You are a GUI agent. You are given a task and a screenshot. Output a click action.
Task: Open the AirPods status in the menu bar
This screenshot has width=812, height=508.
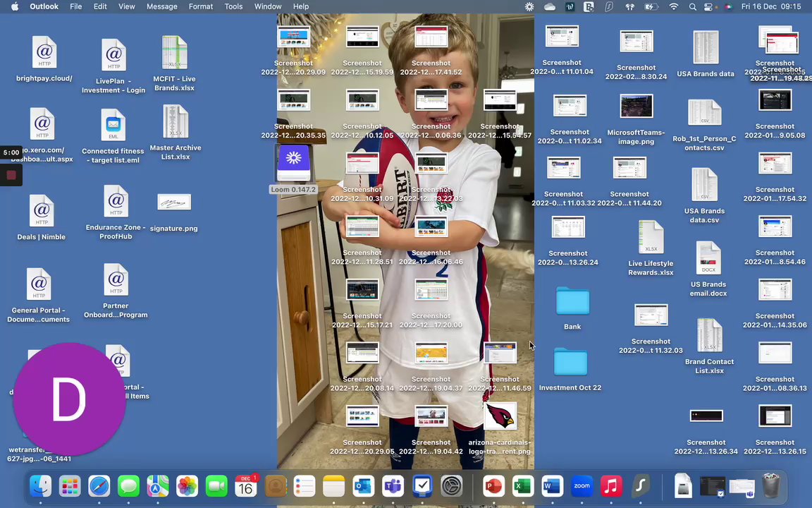[629, 7]
